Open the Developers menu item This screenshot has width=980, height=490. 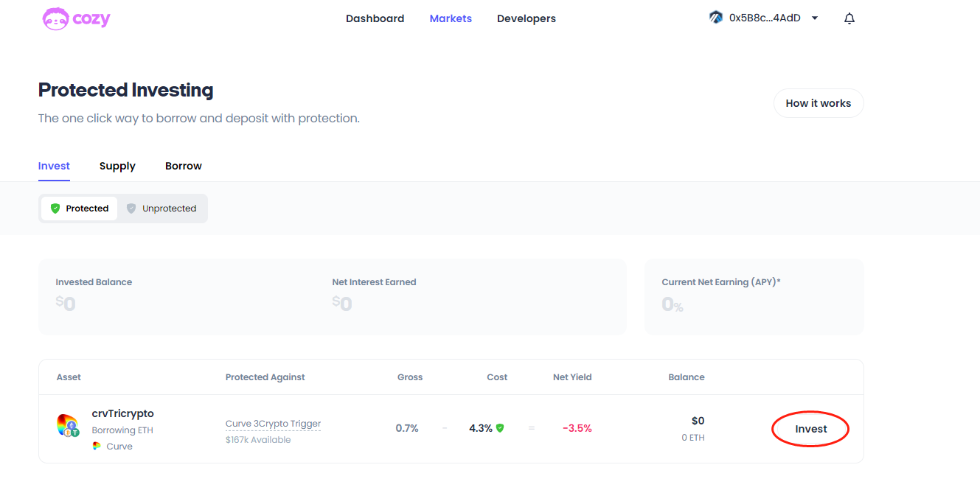click(527, 18)
